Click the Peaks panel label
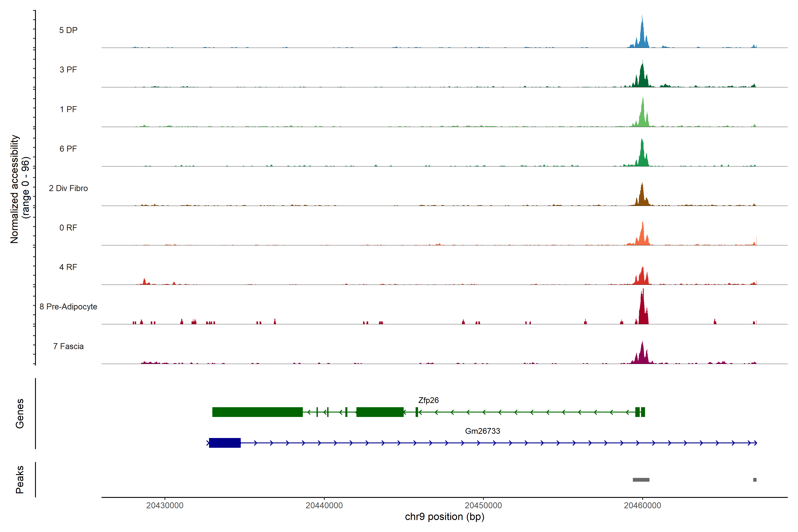The width and height of the screenshot is (798, 532). click(x=20, y=479)
